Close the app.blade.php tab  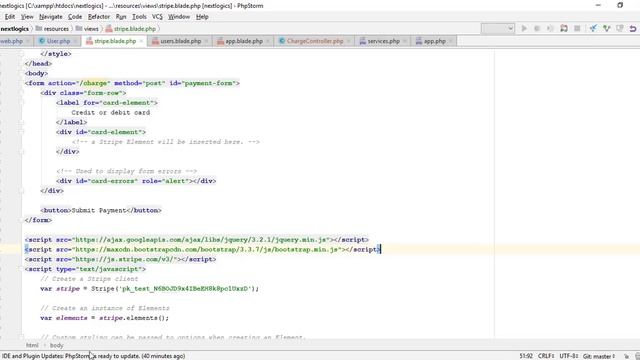point(267,41)
